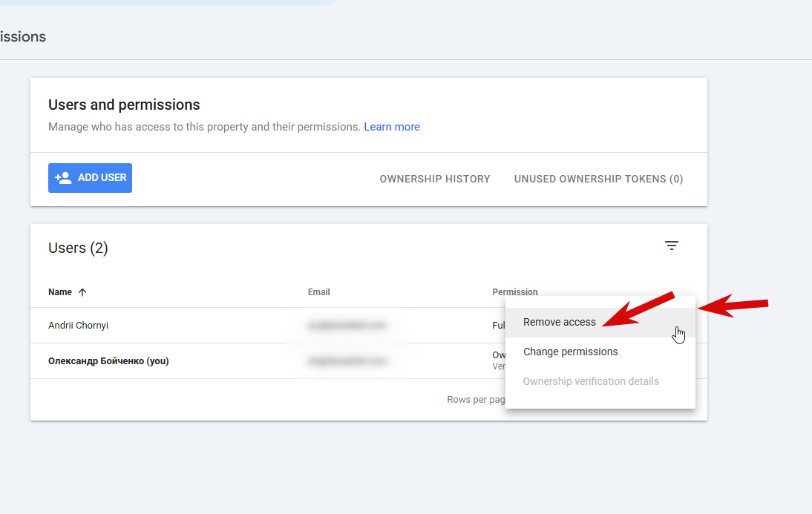Click Andrii Chornyi's blurred email cell
This screenshot has width=812, height=514.
tap(347, 326)
